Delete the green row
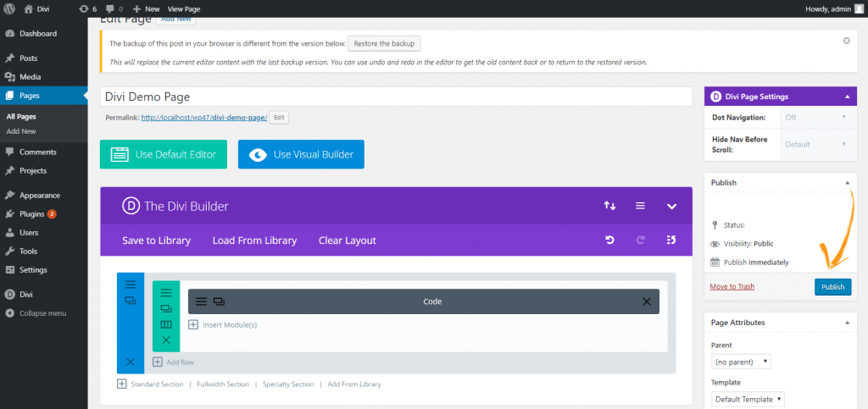Viewport: 868px width, 409px height. tap(166, 340)
